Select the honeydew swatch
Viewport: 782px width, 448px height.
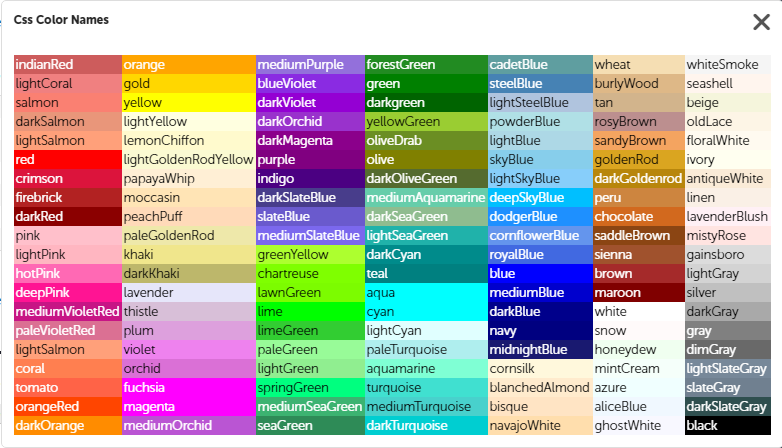point(639,349)
